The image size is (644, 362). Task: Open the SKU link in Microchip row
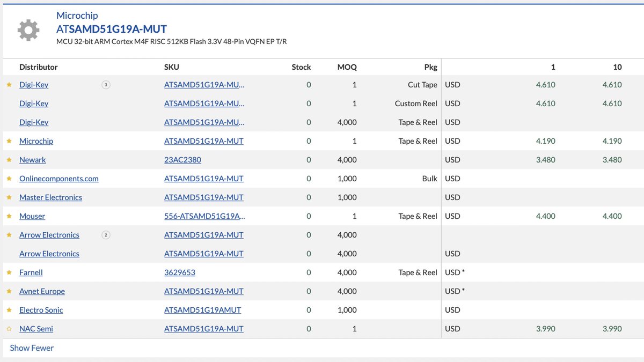coord(204,141)
